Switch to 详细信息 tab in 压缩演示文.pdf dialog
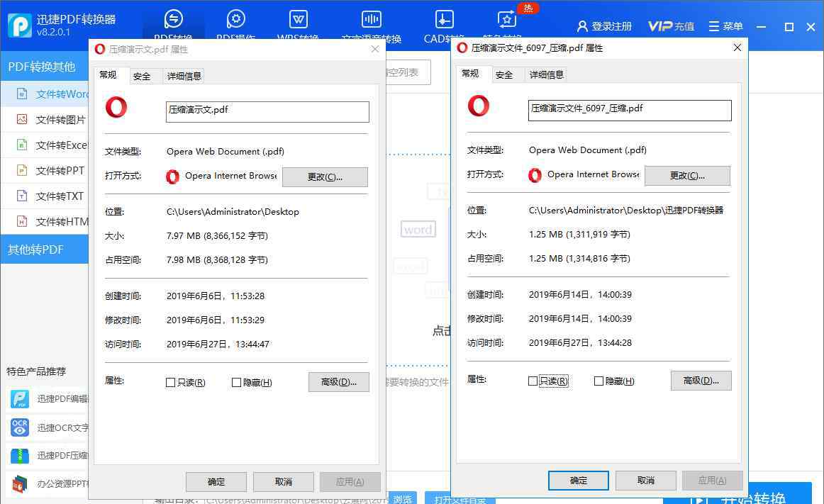Image resolution: width=824 pixels, height=504 pixels. 184,77
